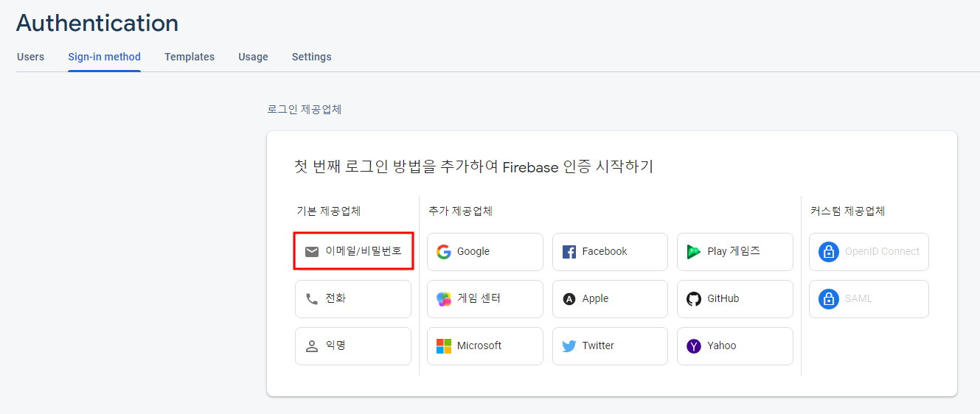Click the envelope icon for email/password
This screenshot has width=980, height=414.
coord(312,252)
